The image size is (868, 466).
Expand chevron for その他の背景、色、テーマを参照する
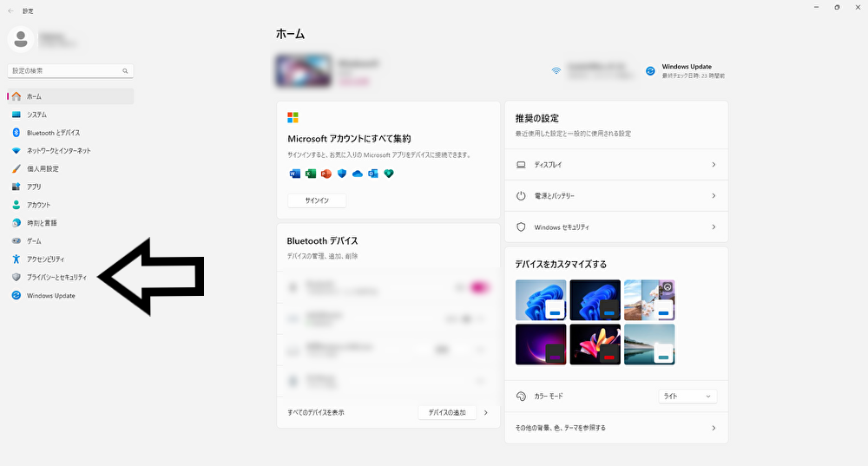click(x=713, y=428)
